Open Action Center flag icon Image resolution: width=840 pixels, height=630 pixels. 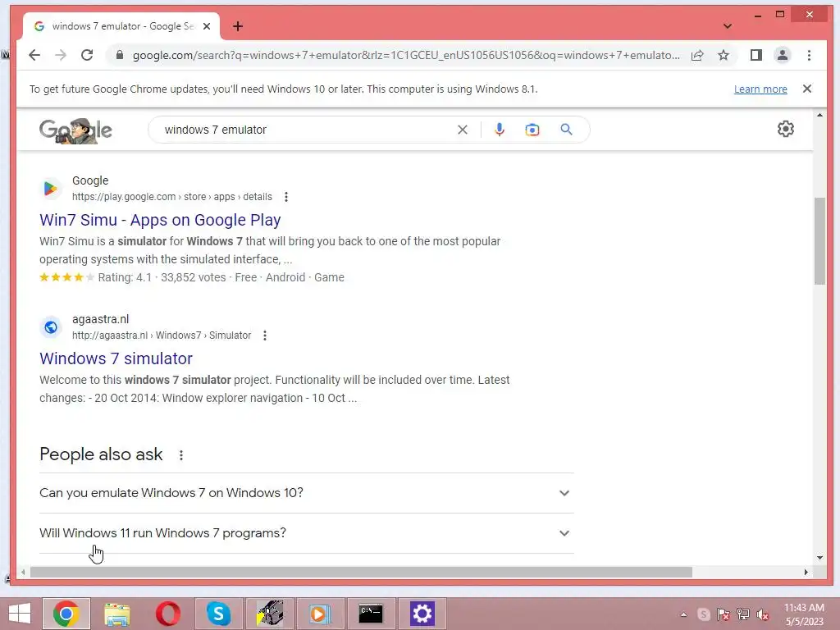724,614
